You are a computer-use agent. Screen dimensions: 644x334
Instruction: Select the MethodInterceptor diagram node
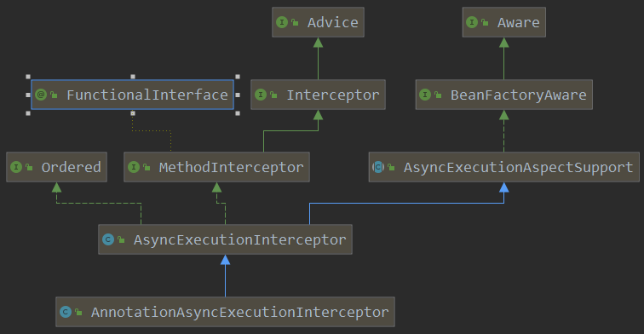(217, 167)
